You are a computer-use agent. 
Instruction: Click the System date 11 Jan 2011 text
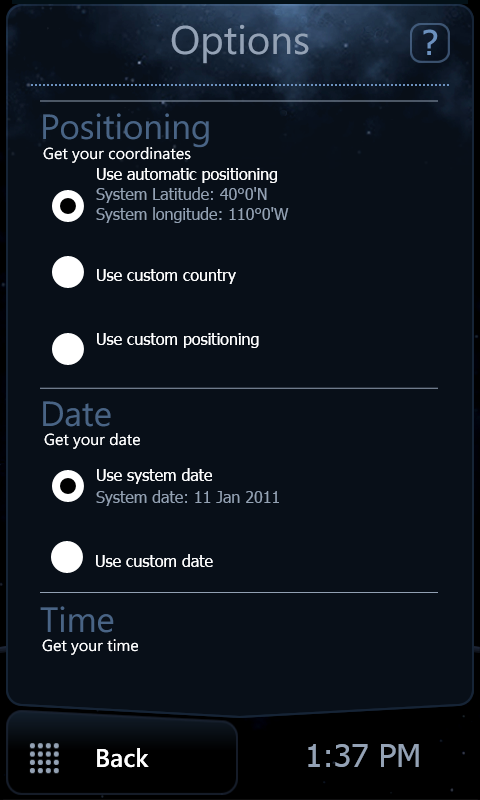188,497
